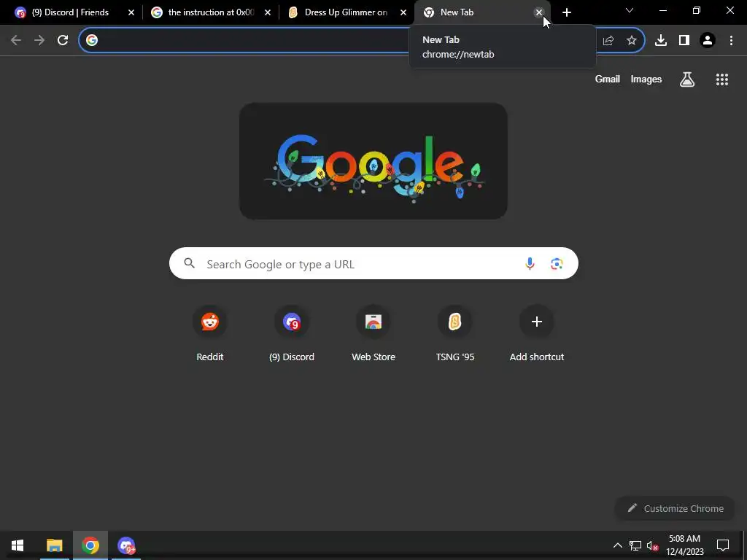This screenshot has height=560, width=747.
Task: Close the New Tab tab
Action: pos(539,12)
